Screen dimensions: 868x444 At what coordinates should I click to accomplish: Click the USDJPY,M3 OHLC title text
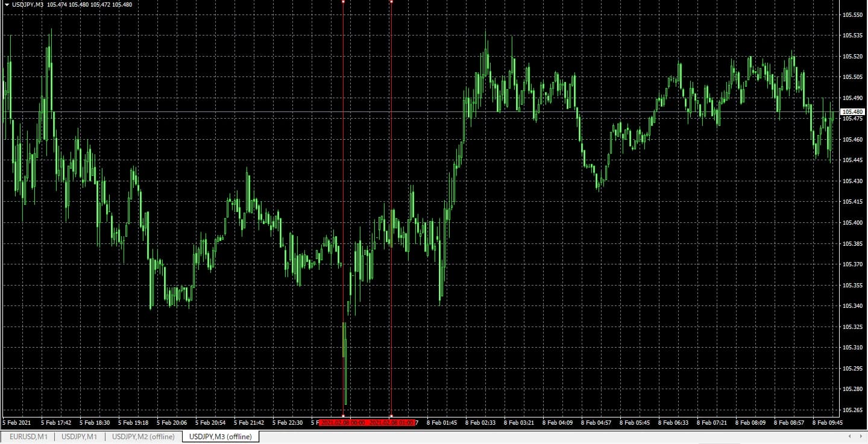click(72, 5)
